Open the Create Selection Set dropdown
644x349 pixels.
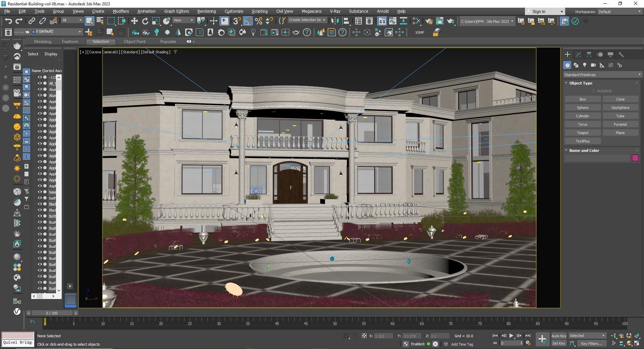click(x=307, y=20)
